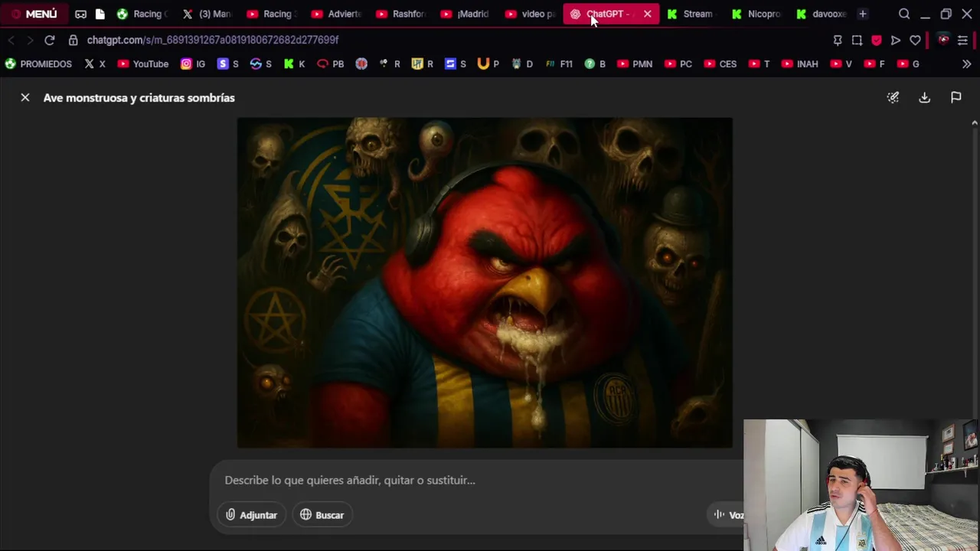
Task: Open the PROMIEDOS bookmark
Action: (x=38, y=64)
